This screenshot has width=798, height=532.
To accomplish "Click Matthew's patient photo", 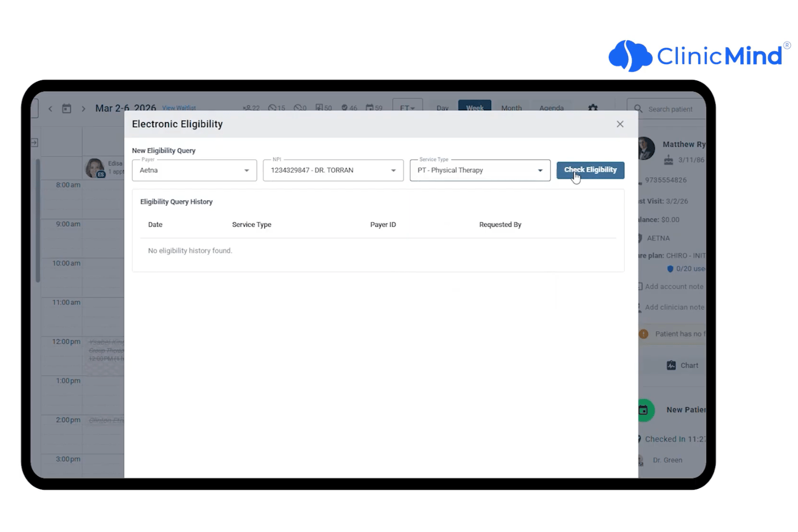I will (646, 149).
